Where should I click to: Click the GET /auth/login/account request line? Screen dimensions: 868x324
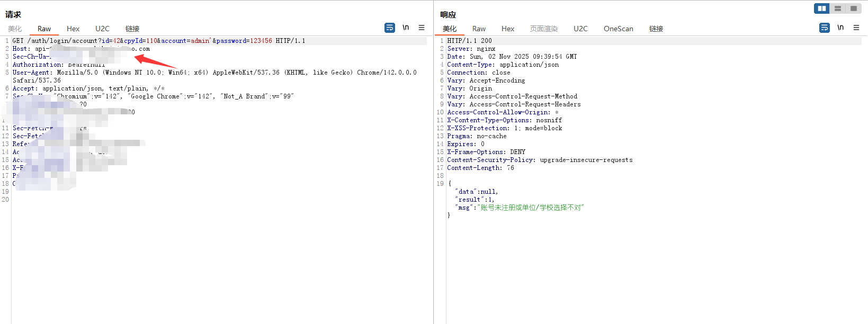pos(159,41)
